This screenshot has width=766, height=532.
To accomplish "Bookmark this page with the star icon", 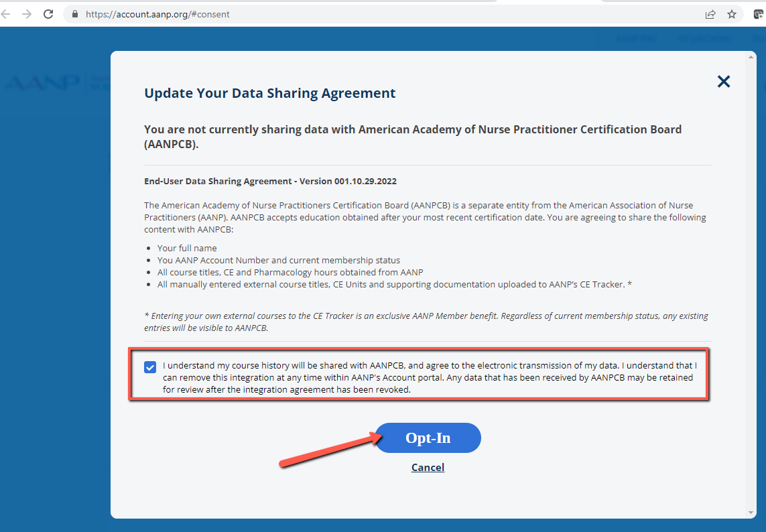I will [731, 14].
